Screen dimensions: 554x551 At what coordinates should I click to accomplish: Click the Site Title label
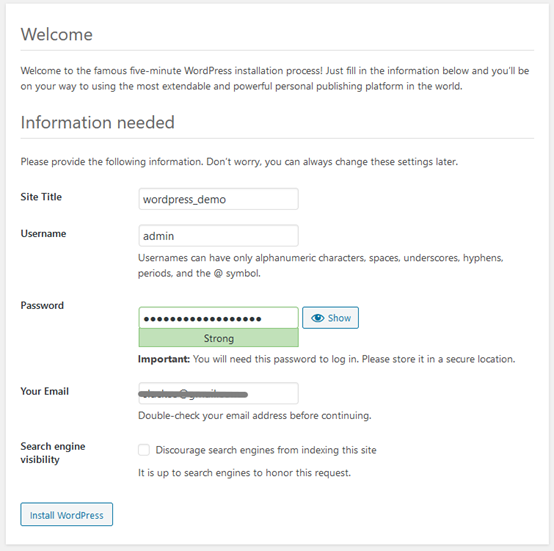coord(41,197)
